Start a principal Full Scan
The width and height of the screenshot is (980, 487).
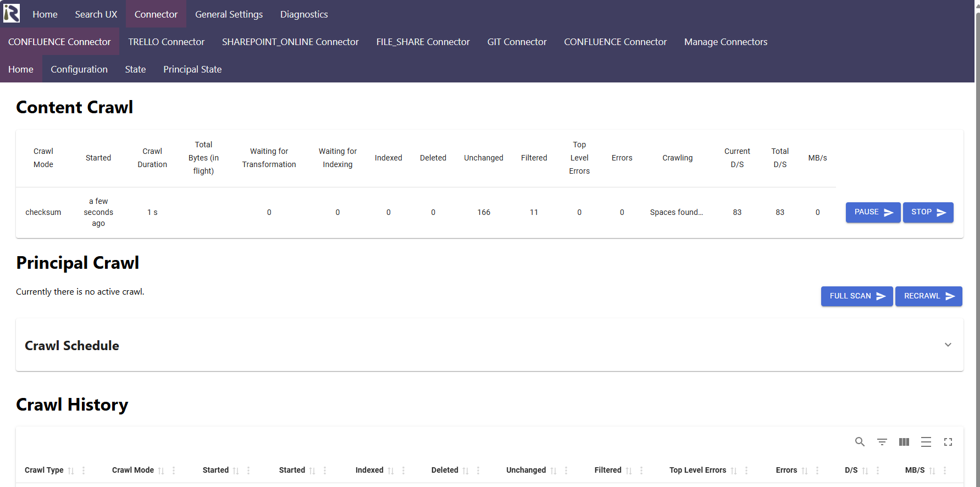[x=857, y=296]
